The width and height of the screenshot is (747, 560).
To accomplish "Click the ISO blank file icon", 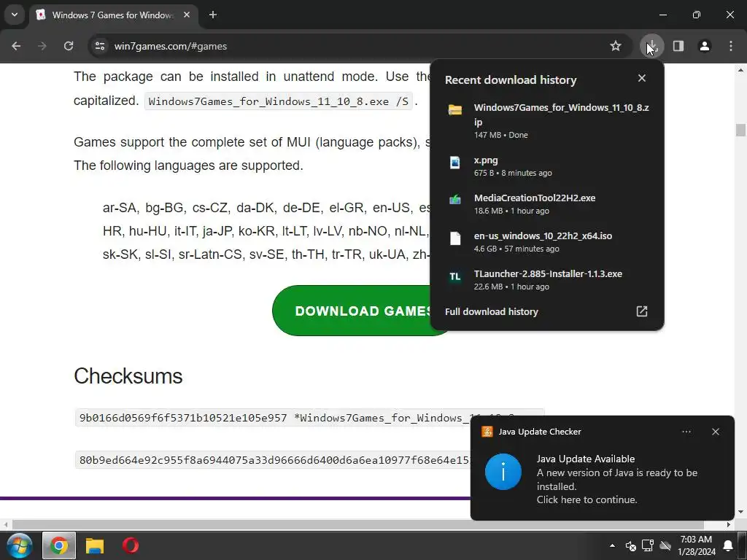I will click(455, 238).
